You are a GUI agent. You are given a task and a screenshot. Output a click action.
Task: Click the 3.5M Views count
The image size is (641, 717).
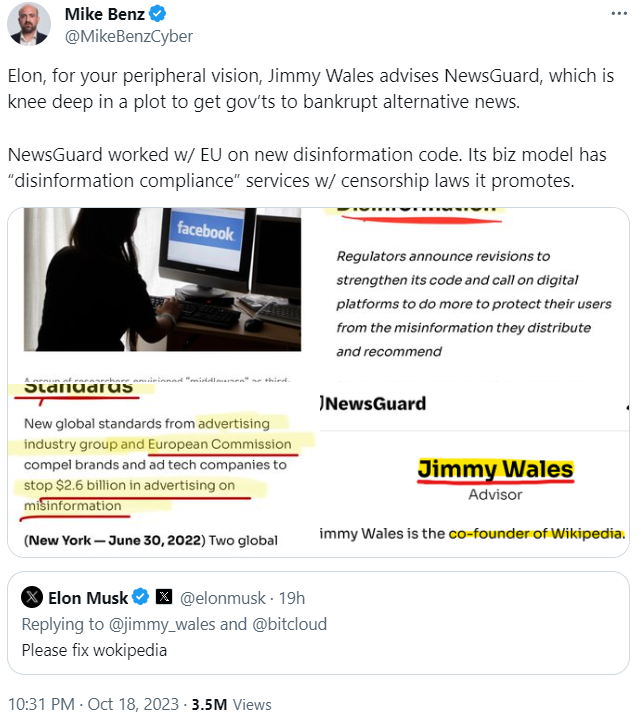pyautogui.click(x=231, y=704)
